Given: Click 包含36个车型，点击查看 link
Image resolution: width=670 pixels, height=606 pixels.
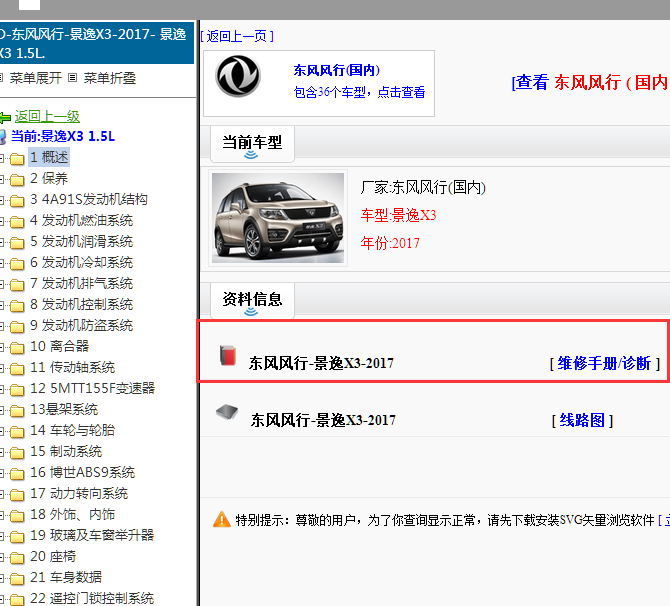Looking at the screenshot, I should click(x=359, y=92).
